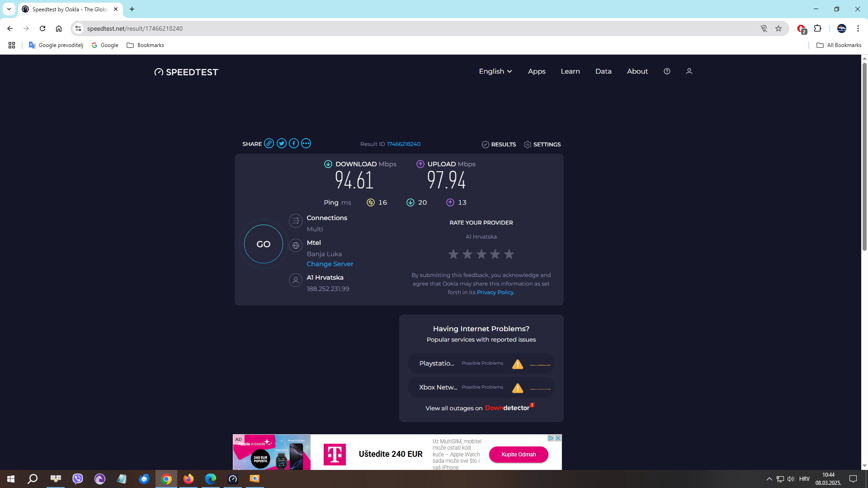Open Chrome profile avatar
Image resolution: width=868 pixels, height=488 pixels.
842,28
